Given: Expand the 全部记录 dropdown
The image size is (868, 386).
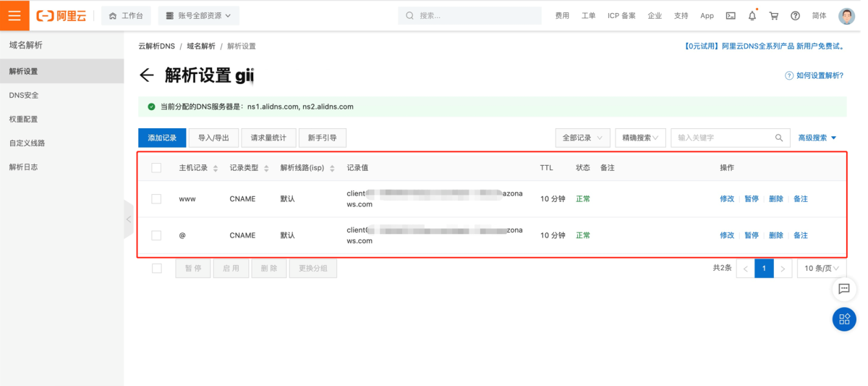Looking at the screenshot, I should tap(582, 138).
